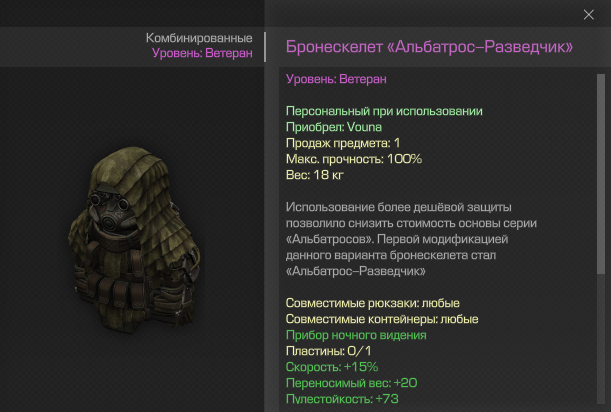Select the Макс. прочность: 100% stat
This screenshot has width=611, height=412.
pos(354,159)
